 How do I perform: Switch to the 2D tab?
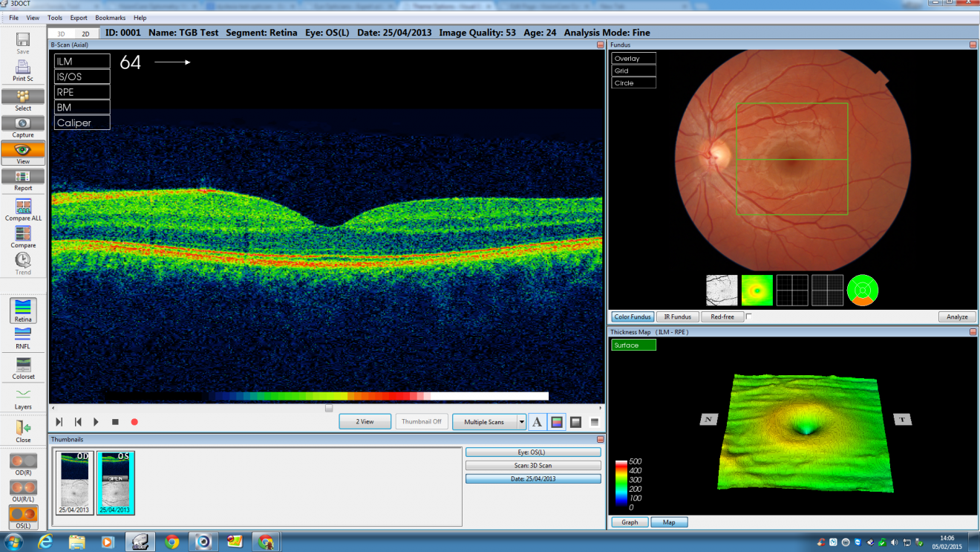[x=84, y=33]
